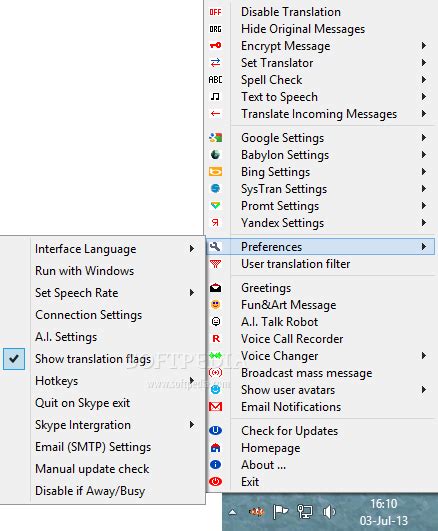Click the volume speaker tray icon

coord(329,512)
